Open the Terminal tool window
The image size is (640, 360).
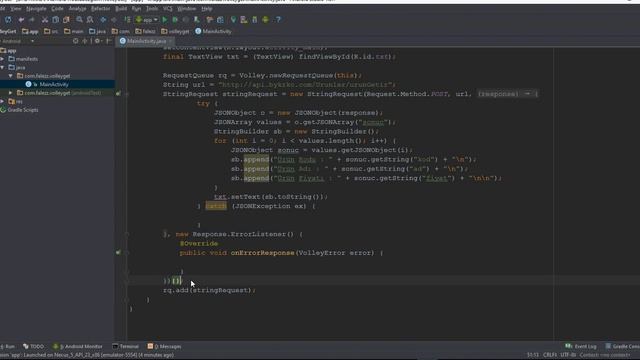[x=126, y=347]
